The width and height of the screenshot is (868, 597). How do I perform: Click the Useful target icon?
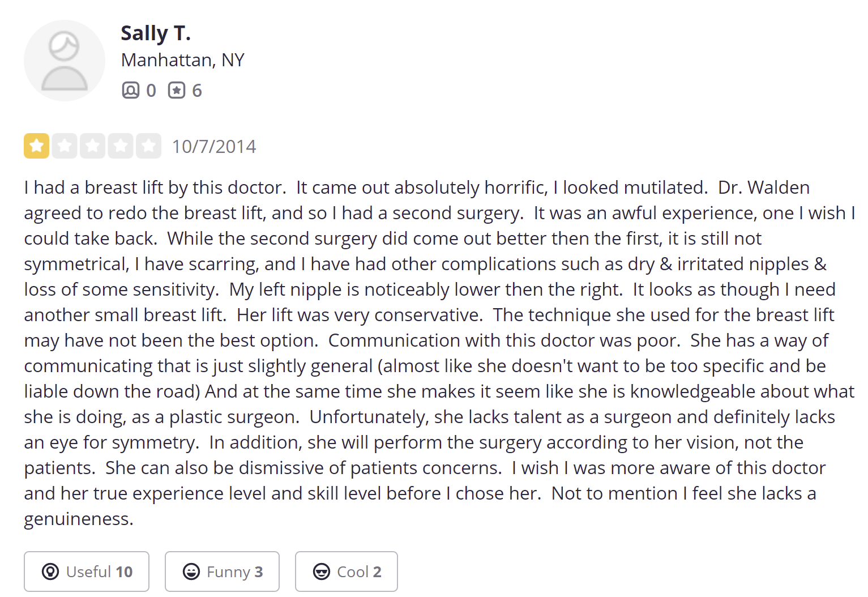(x=50, y=572)
